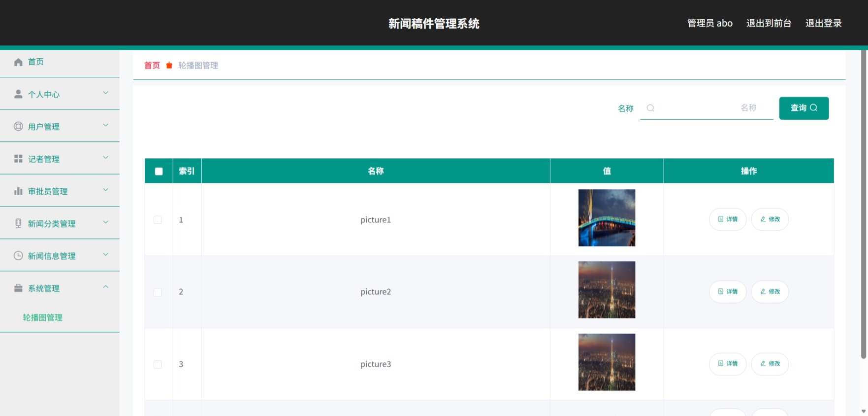Click the picture1 name cell

(376, 220)
